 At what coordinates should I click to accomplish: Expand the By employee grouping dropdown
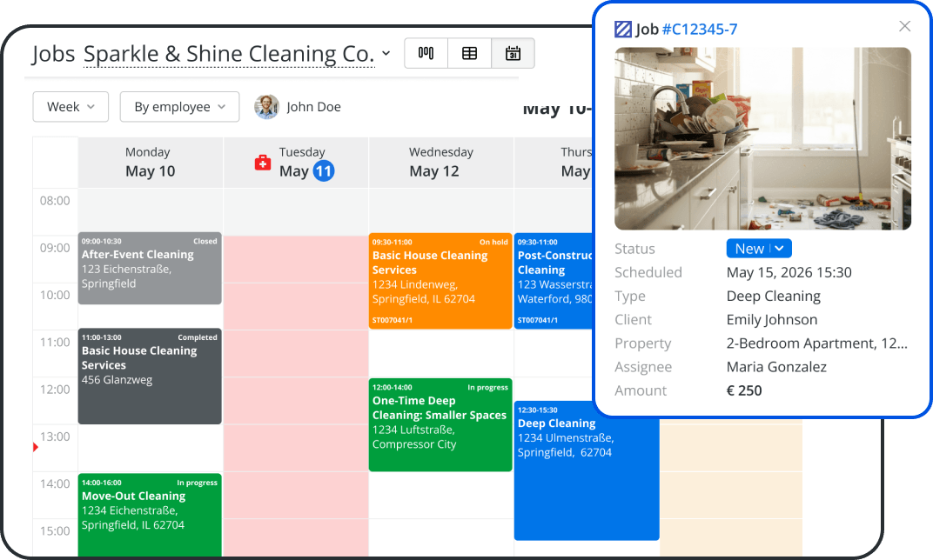(x=179, y=107)
